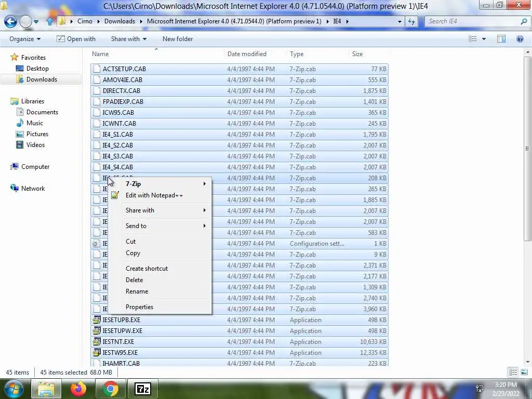Open the recent pages dropdown arrow
The height and width of the screenshot is (399, 532).
pos(36,22)
